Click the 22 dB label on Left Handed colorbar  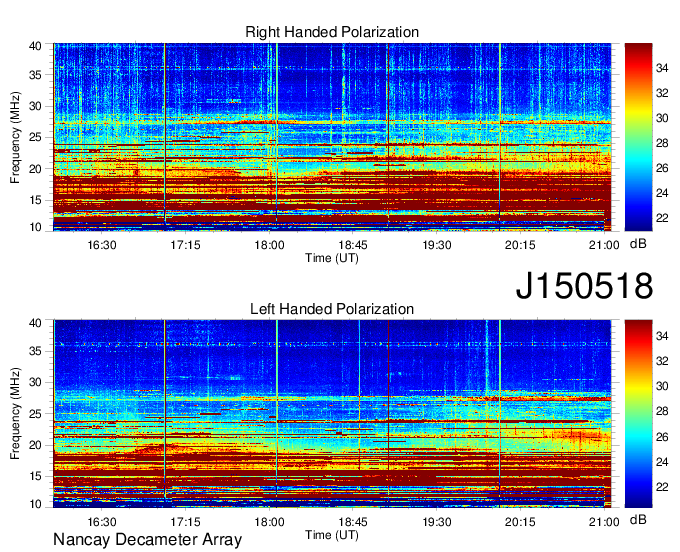(662, 487)
